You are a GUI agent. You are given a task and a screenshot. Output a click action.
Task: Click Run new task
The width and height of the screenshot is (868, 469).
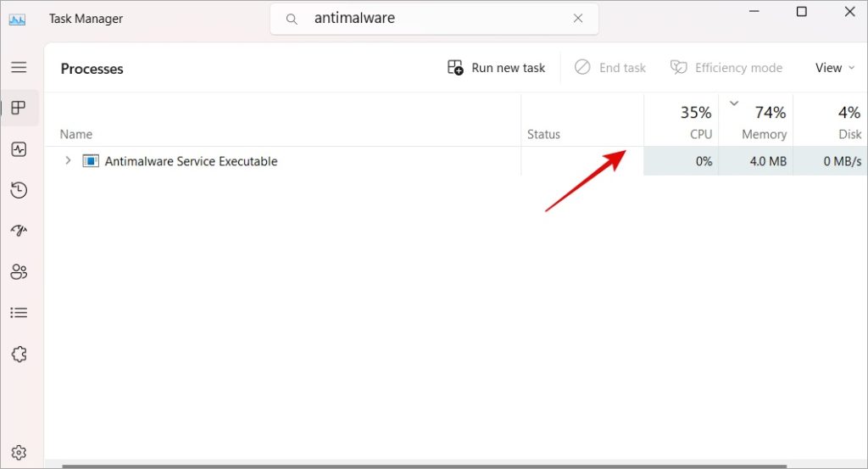(x=496, y=68)
